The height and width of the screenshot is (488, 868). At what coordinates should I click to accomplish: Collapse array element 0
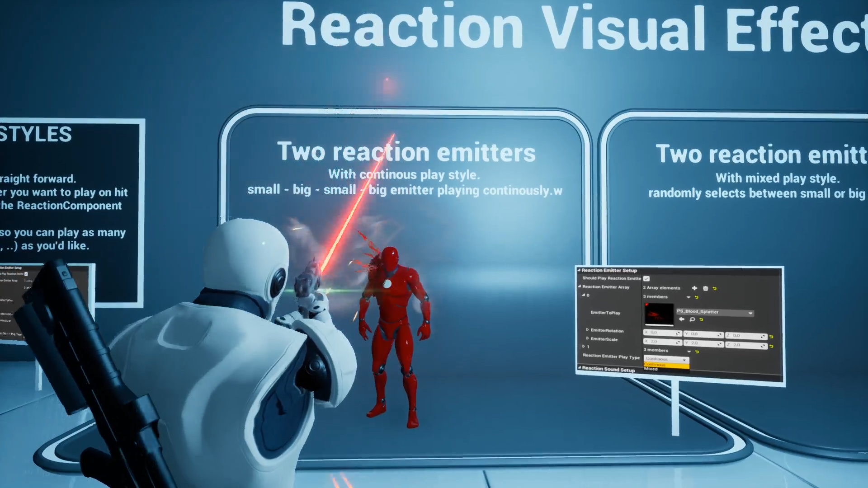[583, 295]
